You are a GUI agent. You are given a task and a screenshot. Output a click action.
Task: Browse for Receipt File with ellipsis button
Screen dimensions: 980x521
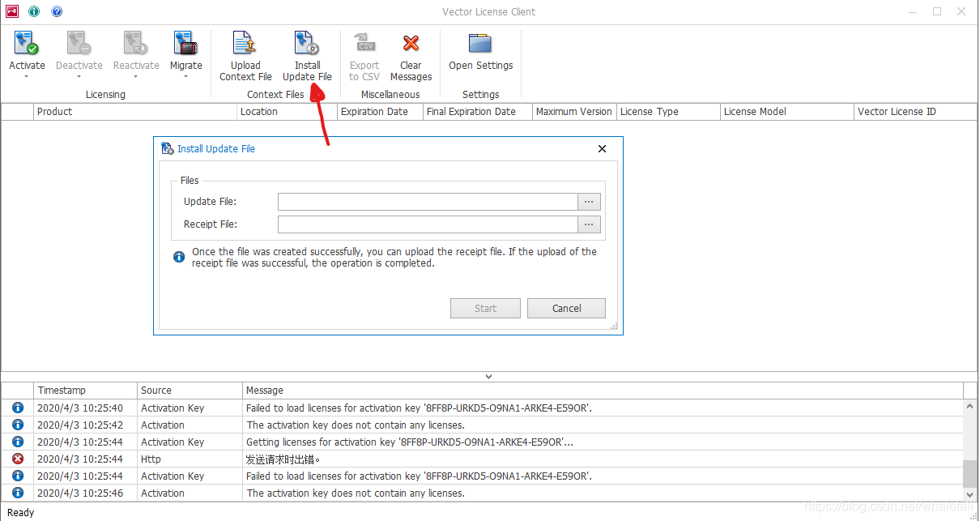(589, 224)
